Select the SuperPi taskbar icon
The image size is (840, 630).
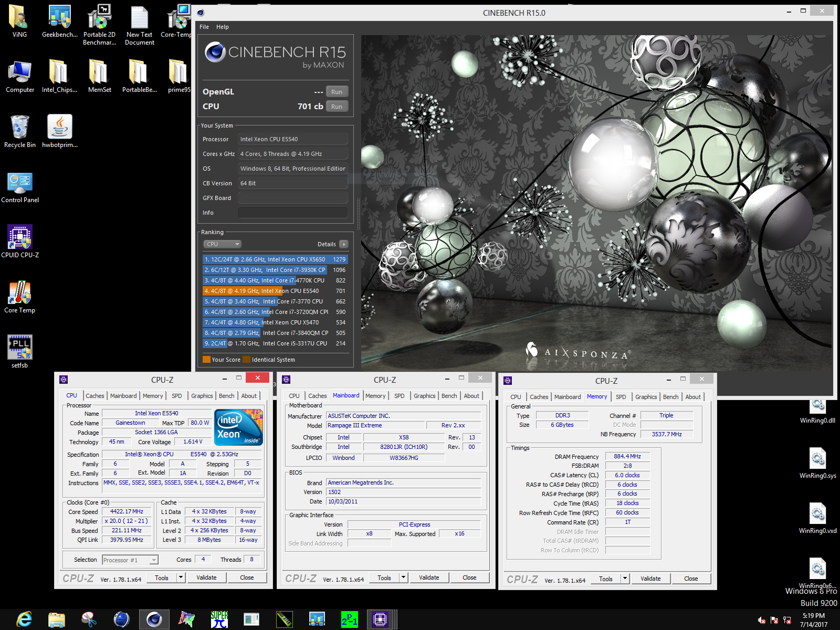[x=219, y=619]
